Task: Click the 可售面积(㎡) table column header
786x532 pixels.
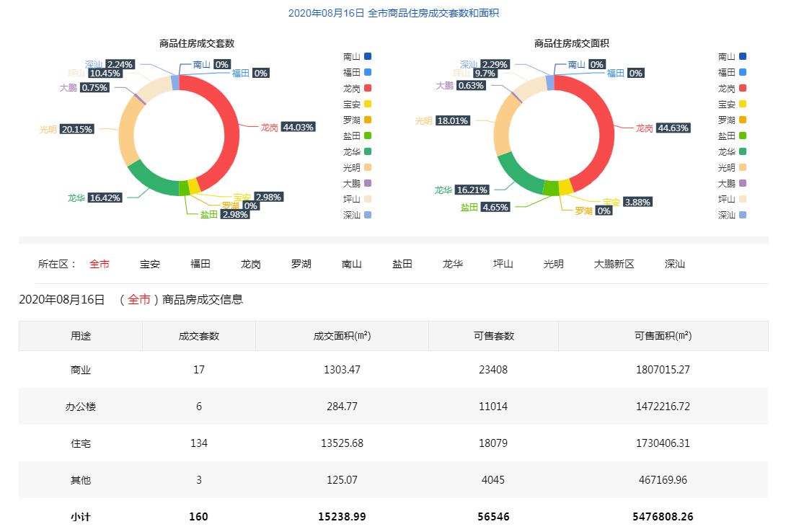Action: 663,337
